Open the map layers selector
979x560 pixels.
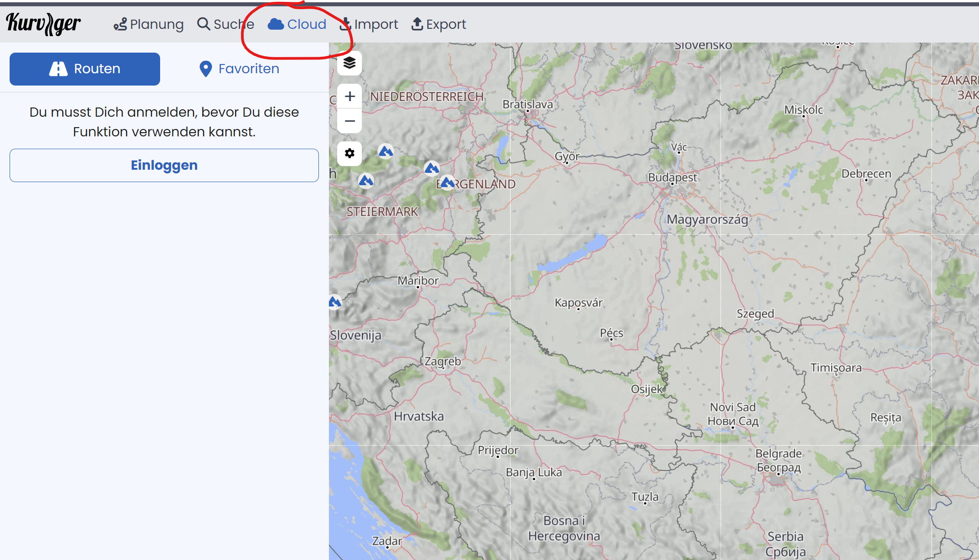(x=350, y=63)
